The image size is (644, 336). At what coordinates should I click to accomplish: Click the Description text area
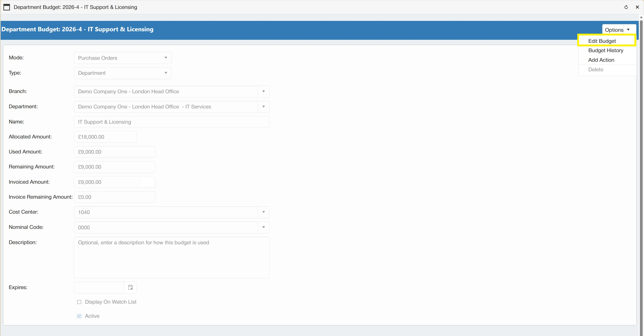coord(171,258)
